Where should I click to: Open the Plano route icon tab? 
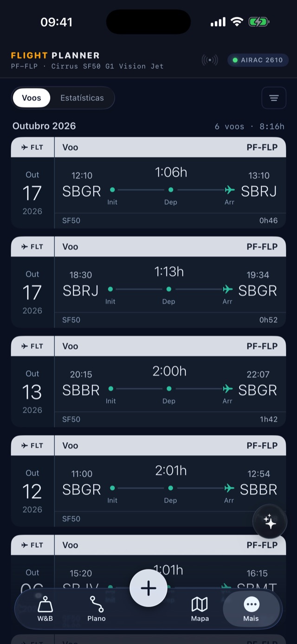[x=97, y=609]
